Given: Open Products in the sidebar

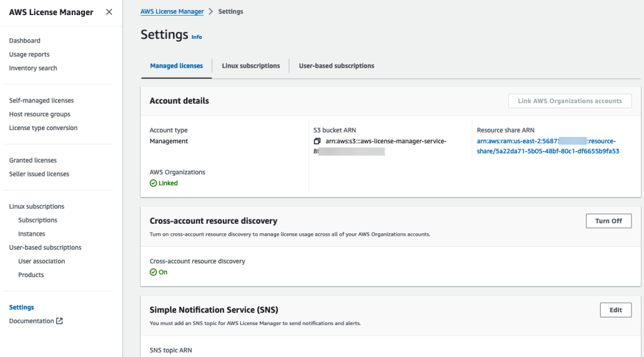Looking at the screenshot, I should [x=31, y=275].
